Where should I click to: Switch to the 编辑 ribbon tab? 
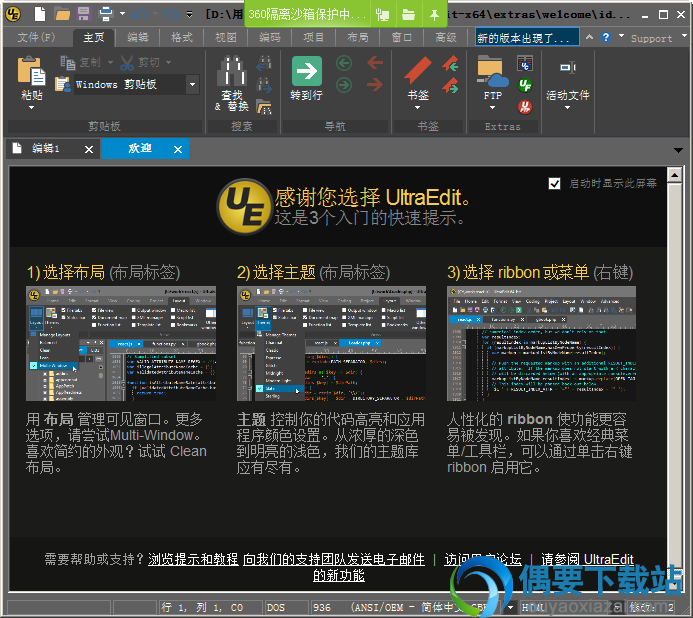(x=137, y=38)
